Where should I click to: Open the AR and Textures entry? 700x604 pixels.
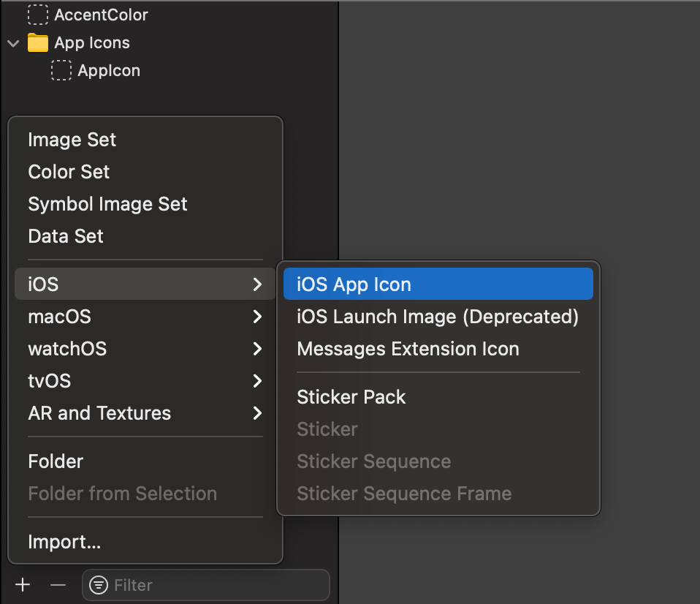click(x=145, y=413)
